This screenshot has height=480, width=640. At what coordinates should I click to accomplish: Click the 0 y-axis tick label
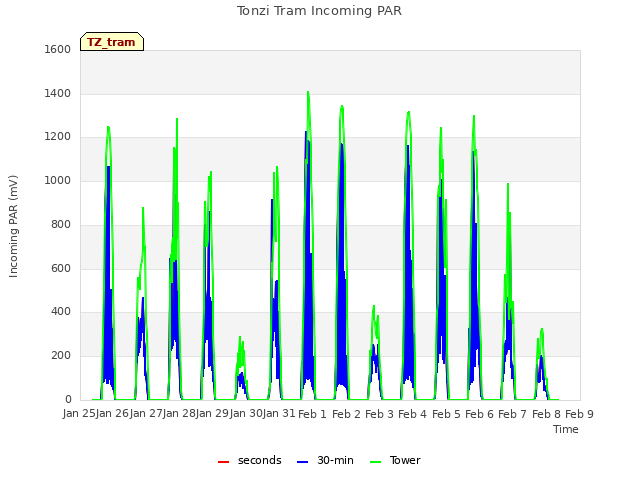coord(68,399)
